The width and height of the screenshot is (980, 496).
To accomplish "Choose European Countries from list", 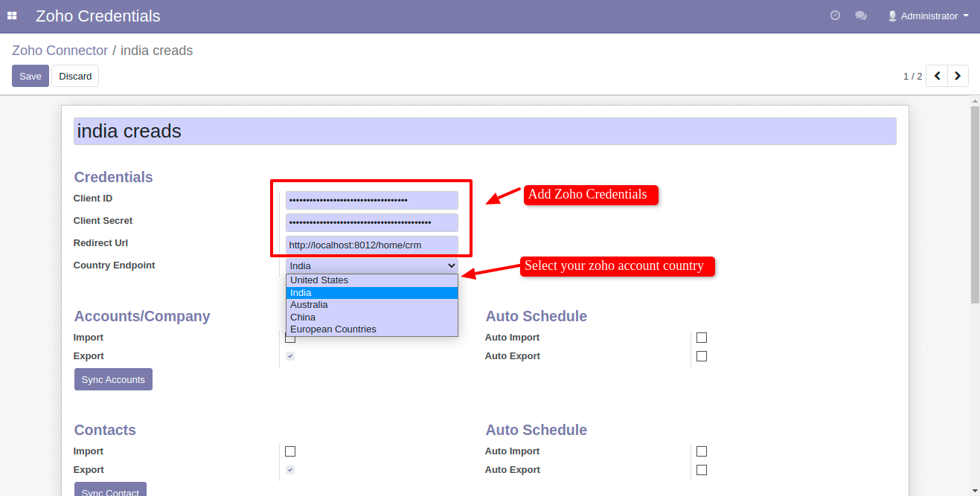I will coord(372,329).
